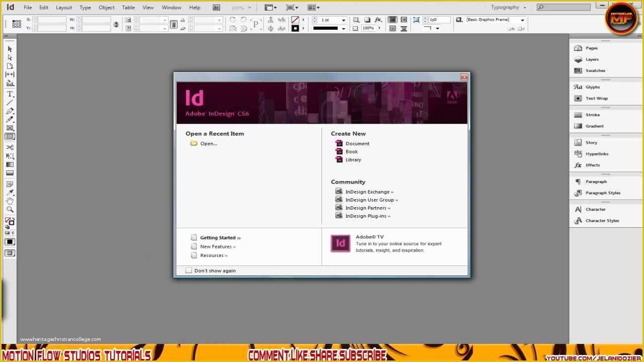Image resolution: width=644 pixels, height=362 pixels.
Task: Open the View Options dropdown
Action: [271, 8]
